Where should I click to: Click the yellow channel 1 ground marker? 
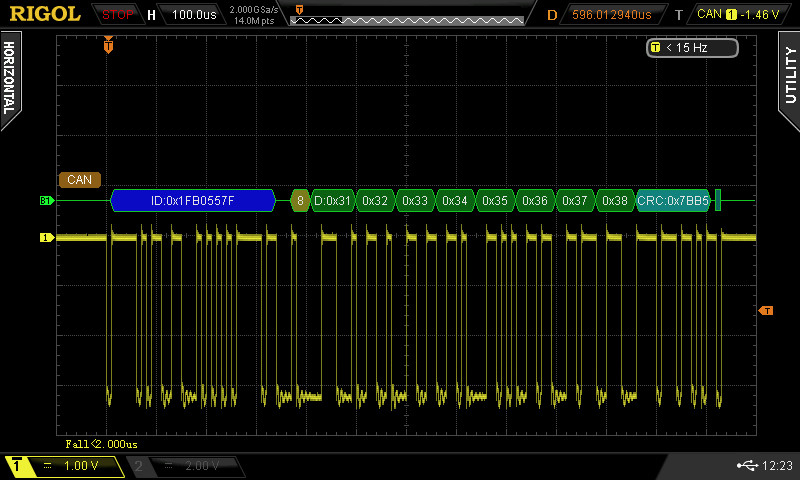pos(46,238)
